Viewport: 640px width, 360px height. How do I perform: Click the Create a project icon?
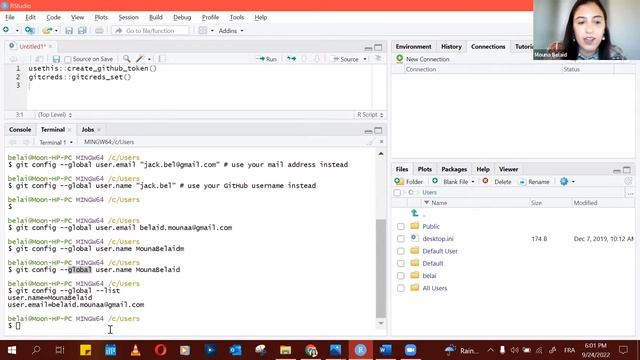point(29,30)
